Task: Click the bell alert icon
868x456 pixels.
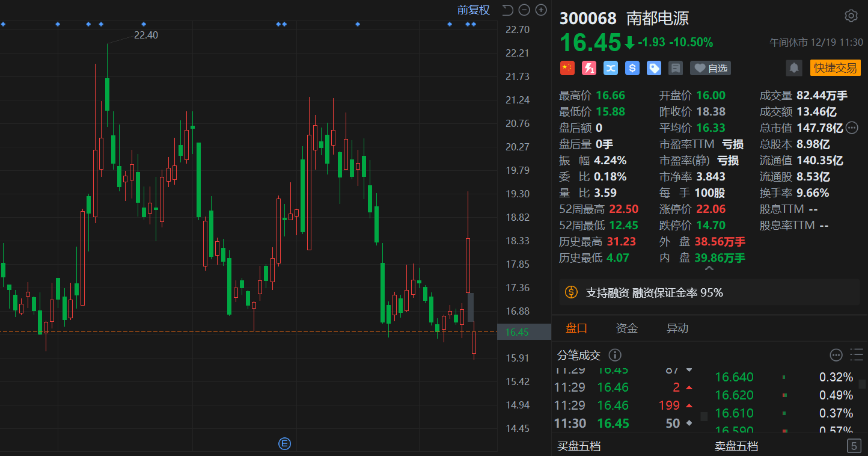Action: coord(794,68)
